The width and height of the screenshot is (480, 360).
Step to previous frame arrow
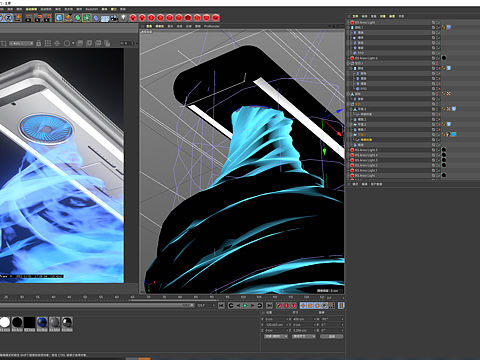238,305
